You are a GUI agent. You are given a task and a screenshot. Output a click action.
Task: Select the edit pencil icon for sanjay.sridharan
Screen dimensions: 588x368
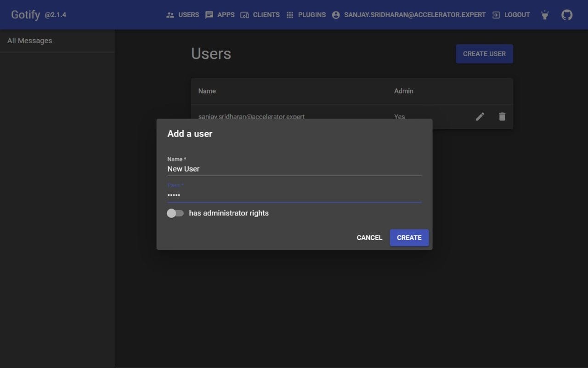tap(480, 116)
